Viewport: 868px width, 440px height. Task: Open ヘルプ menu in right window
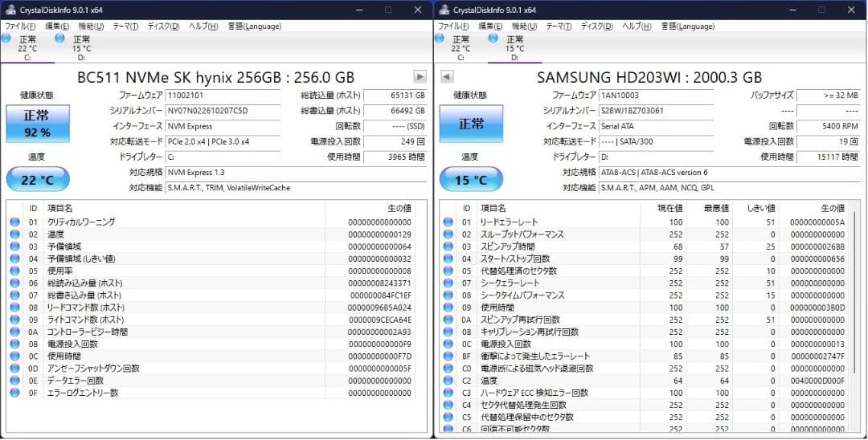pos(637,26)
